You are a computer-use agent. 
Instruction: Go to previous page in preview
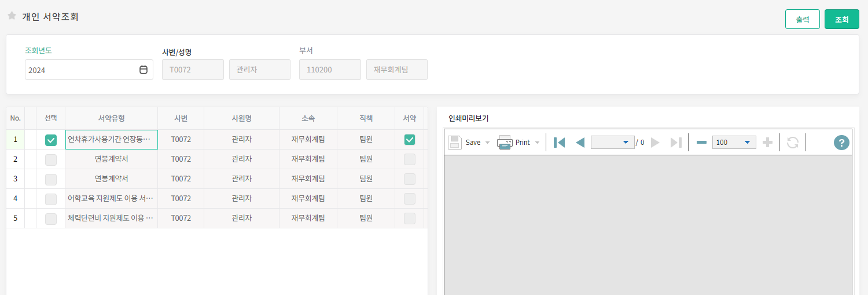[x=580, y=143]
